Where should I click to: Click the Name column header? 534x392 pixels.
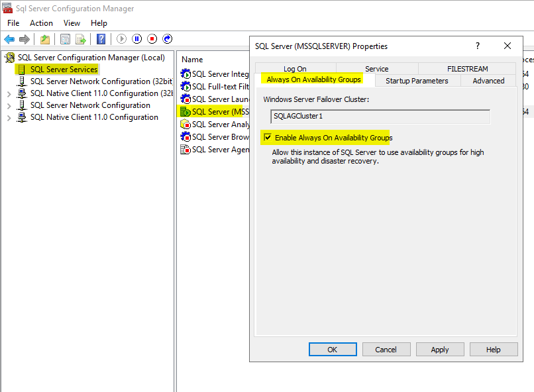click(x=192, y=60)
